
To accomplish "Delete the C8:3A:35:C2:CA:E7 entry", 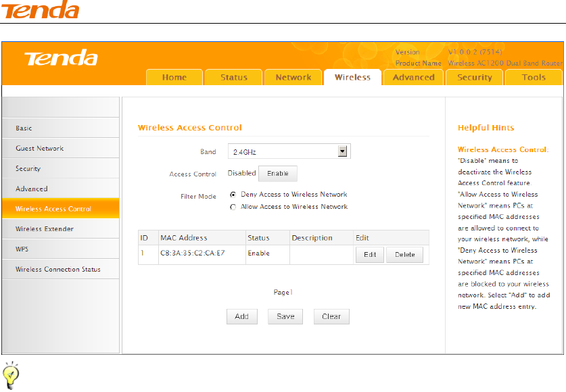I will [x=404, y=255].
